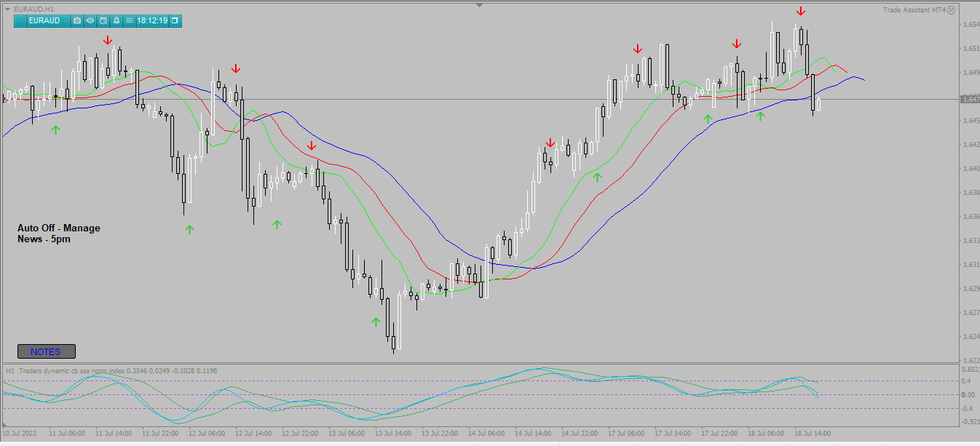Click the 18:12:19 clock display
The image size is (980, 446).
click(152, 20)
